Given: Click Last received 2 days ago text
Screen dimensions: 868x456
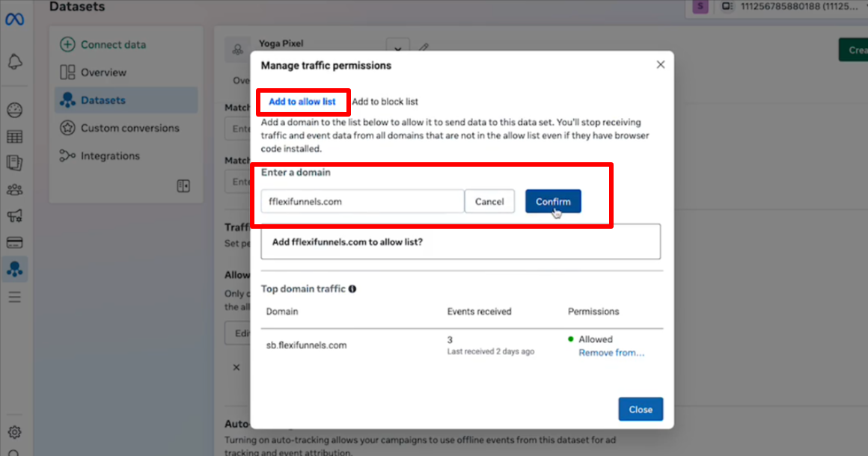Looking at the screenshot, I should point(490,351).
